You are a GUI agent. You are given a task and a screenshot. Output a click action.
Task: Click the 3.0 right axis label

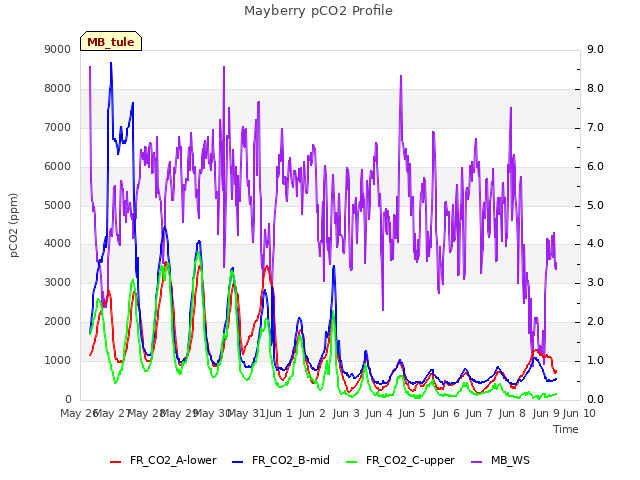(595, 282)
